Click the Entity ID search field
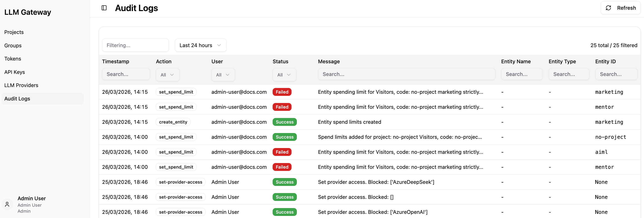This screenshot has height=218, width=644. pos(616,74)
